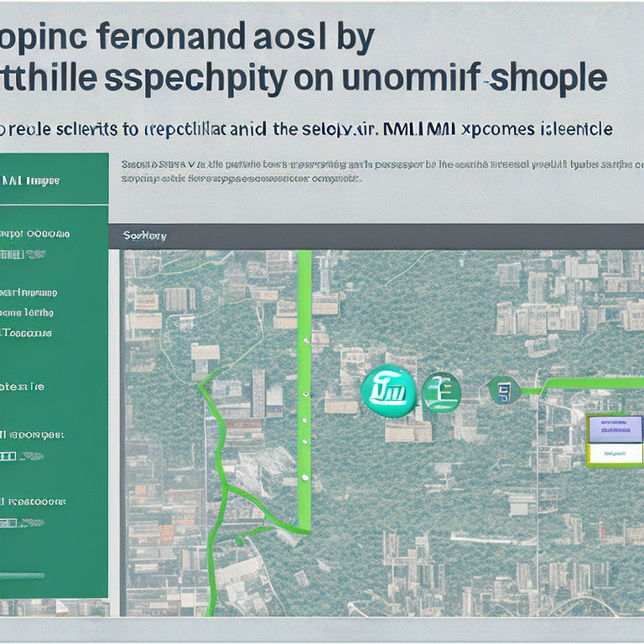Select the green circular 'E' map marker
Viewport: 644px width, 644px height.
pos(441,392)
